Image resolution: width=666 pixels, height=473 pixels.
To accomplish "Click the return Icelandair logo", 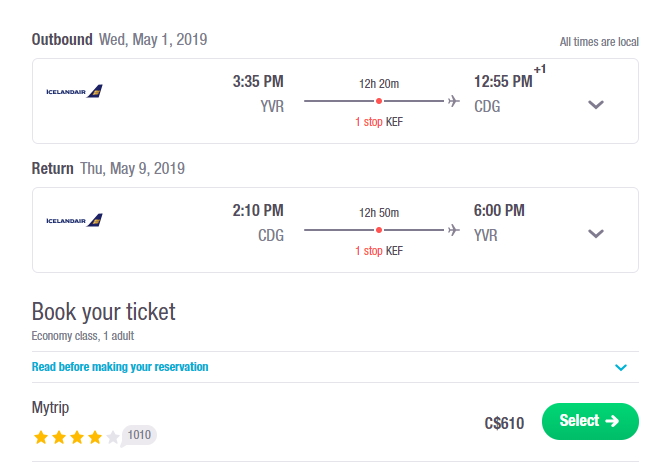I will (x=74, y=220).
